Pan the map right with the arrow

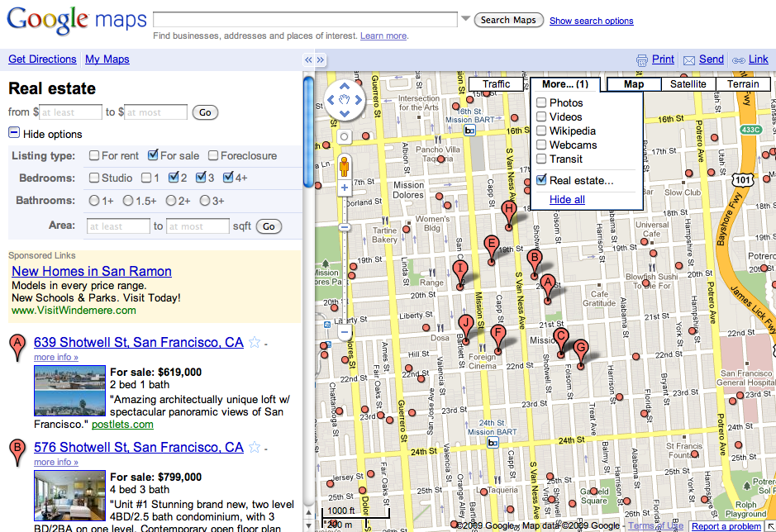(359, 100)
